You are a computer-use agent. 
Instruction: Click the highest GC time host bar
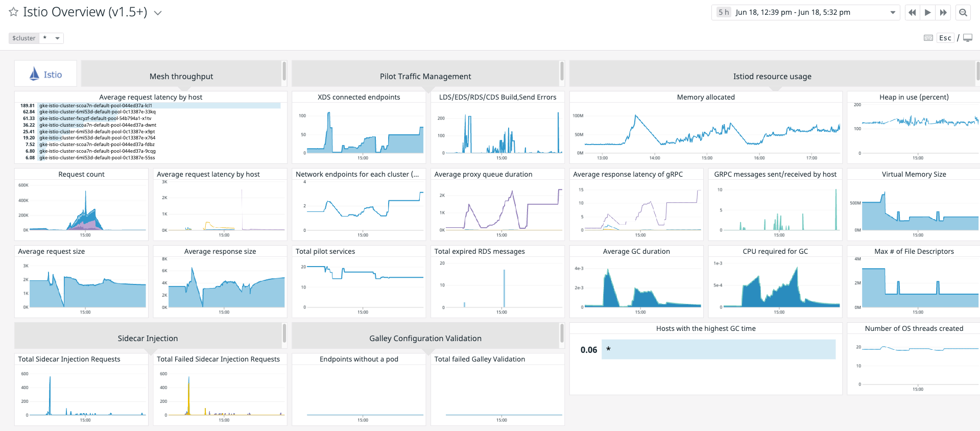[x=718, y=350]
